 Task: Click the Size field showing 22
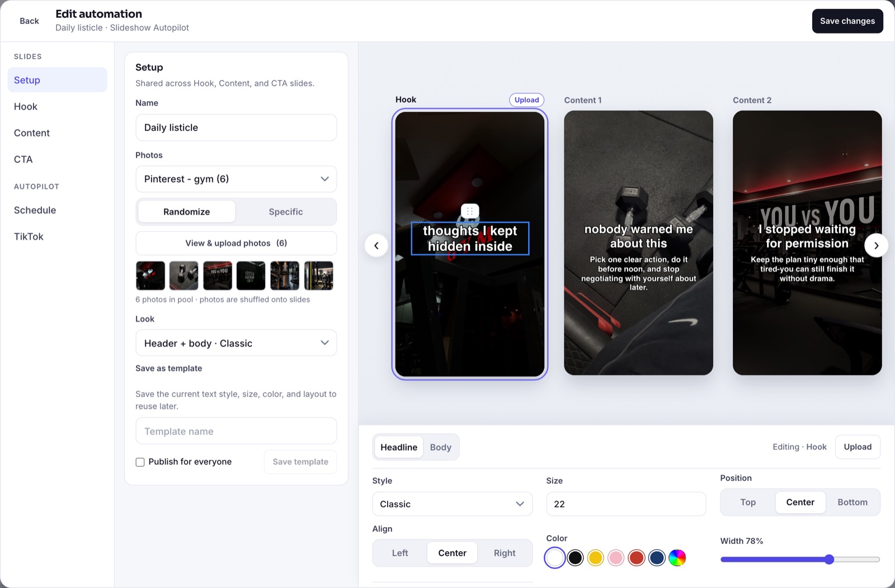(626, 504)
